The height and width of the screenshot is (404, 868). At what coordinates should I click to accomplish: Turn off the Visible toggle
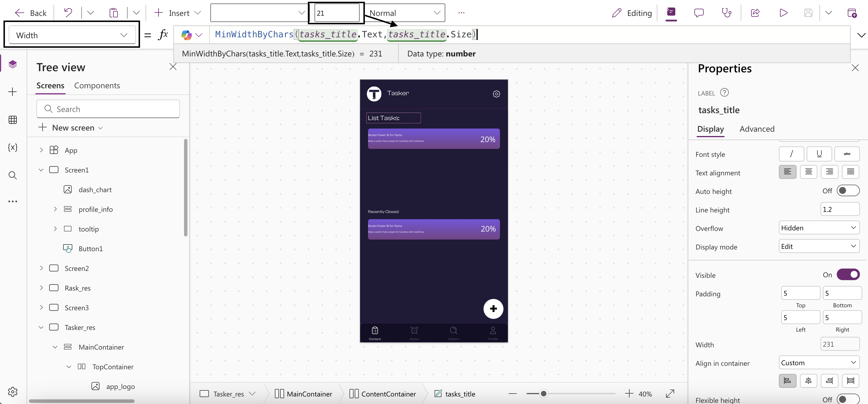[x=848, y=274]
